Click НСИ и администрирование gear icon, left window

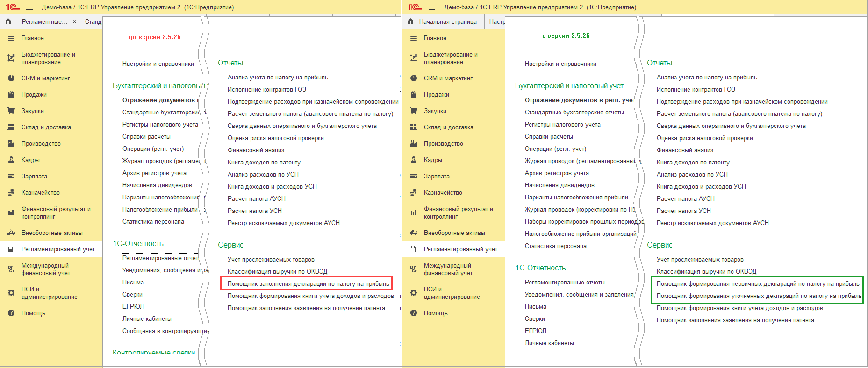[11, 293]
